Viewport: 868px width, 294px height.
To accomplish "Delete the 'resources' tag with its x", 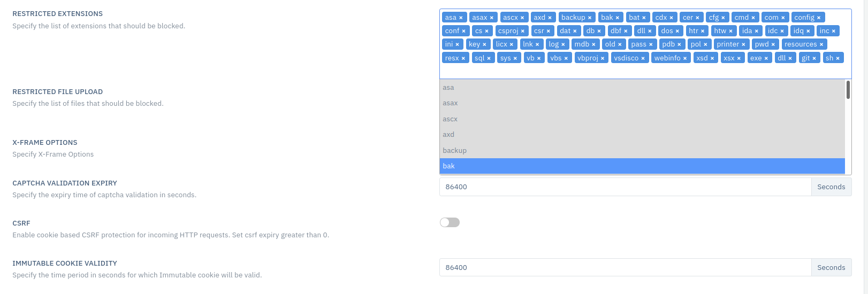I will [x=821, y=44].
